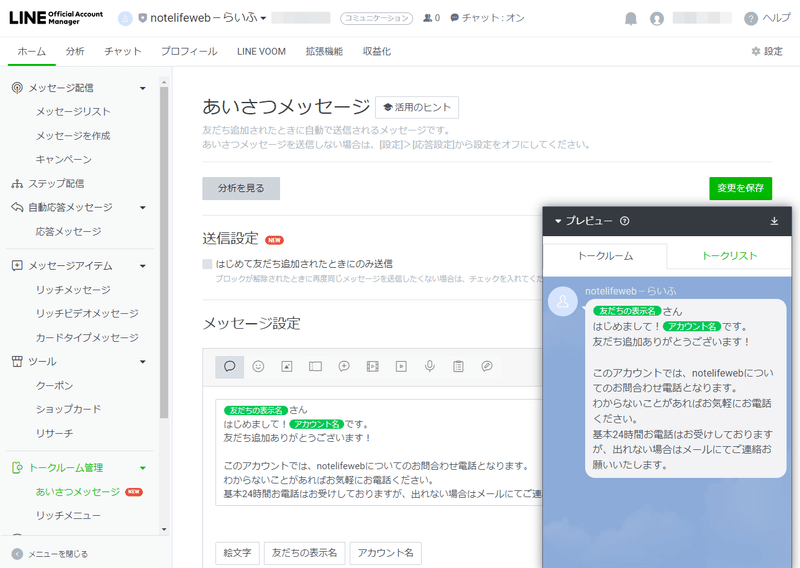Open the user profile avatar icon
800x568 pixels.
click(x=657, y=19)
